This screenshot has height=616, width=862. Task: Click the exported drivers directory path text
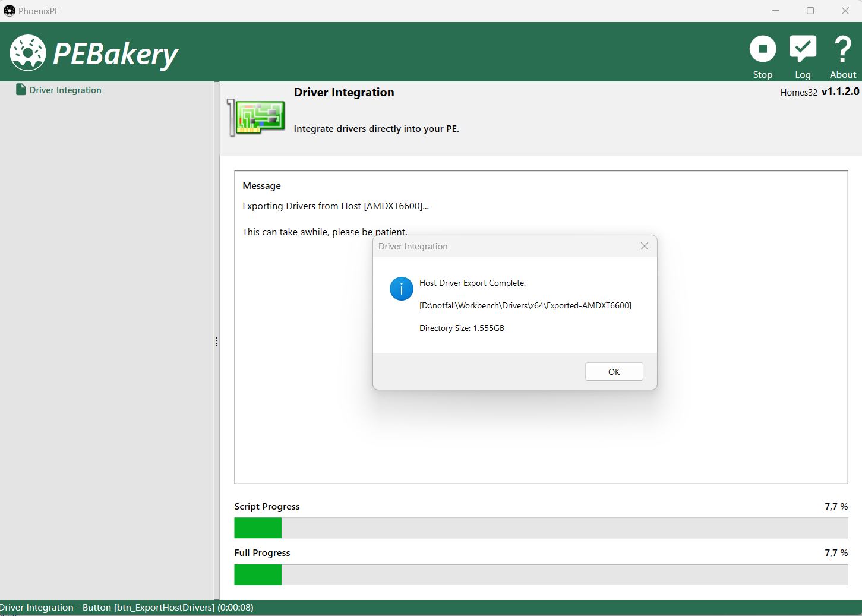click(525, 305)
